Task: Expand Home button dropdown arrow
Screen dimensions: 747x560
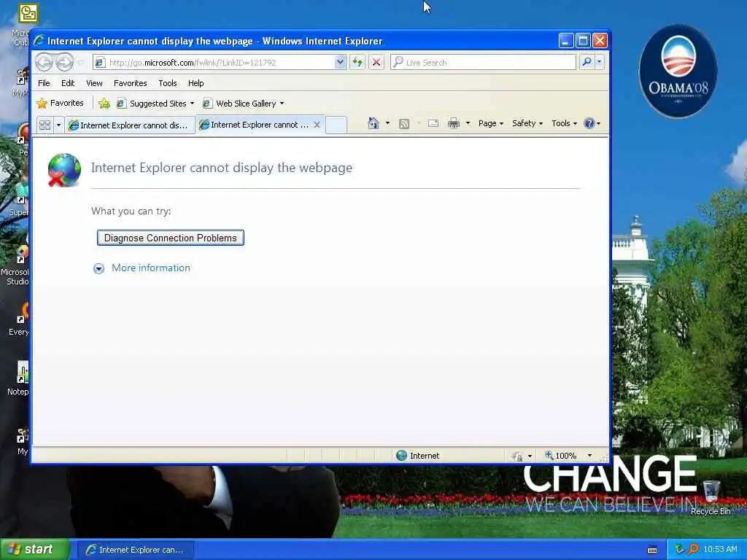Action: point(387,123)
